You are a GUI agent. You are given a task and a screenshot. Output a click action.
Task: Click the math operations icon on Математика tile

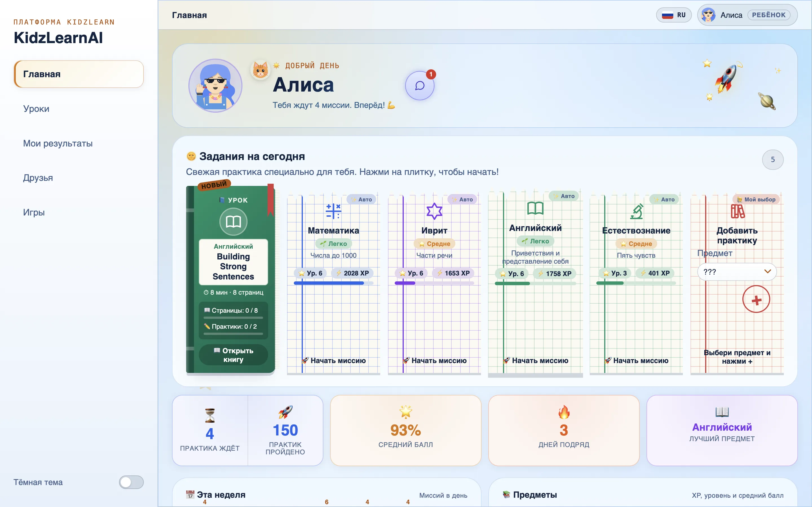(x=333, y=211)
